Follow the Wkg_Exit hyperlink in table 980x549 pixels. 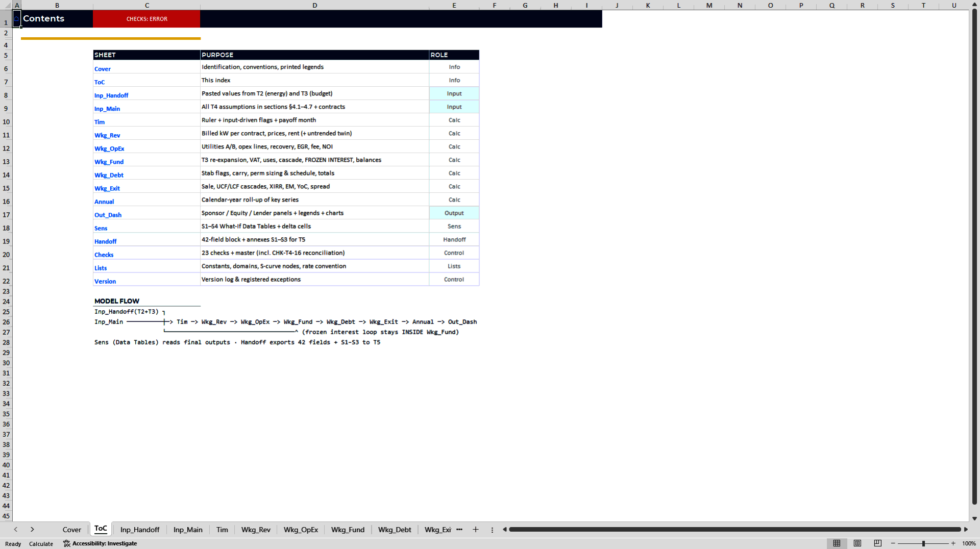pos(107,188)
